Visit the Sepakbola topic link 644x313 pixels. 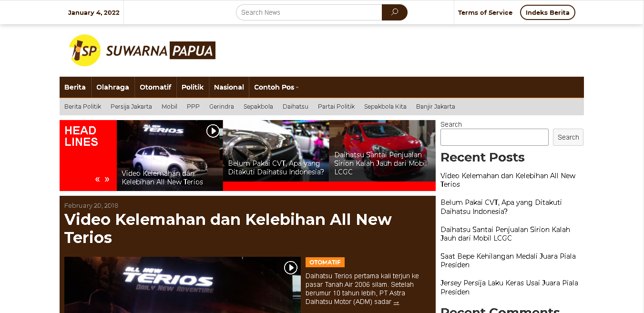[258, 107]
